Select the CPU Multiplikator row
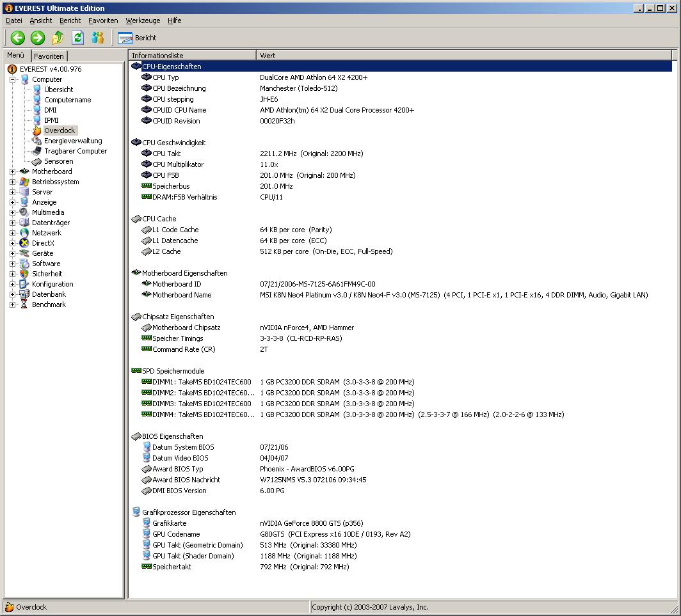The image size is (681, 616). point(401,164)
